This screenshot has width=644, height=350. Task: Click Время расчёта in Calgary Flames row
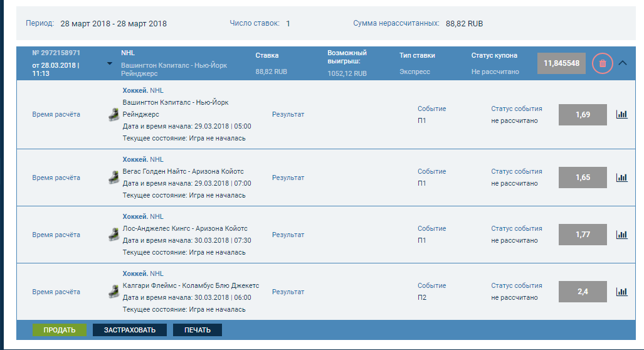pos(56,292)
